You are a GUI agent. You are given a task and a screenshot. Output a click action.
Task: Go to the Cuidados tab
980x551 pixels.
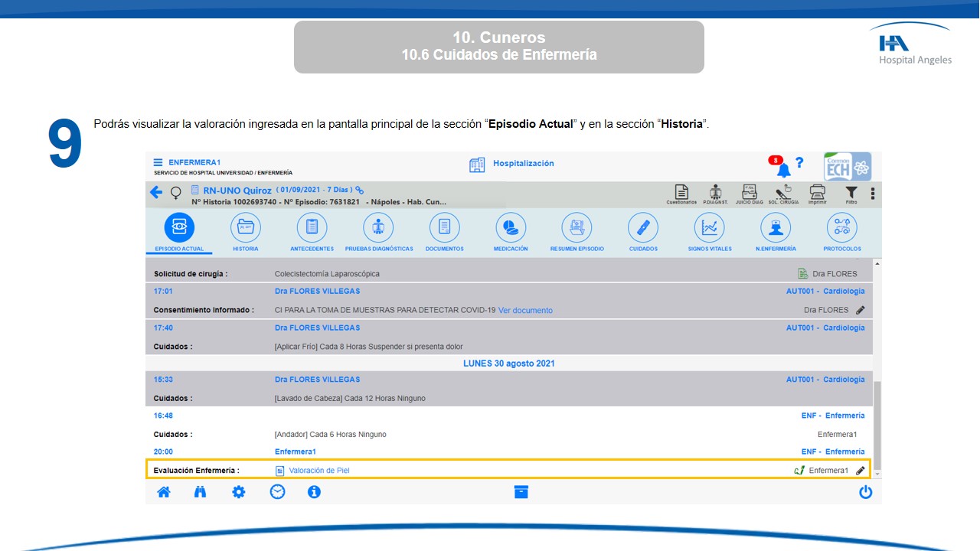[643, 233]
